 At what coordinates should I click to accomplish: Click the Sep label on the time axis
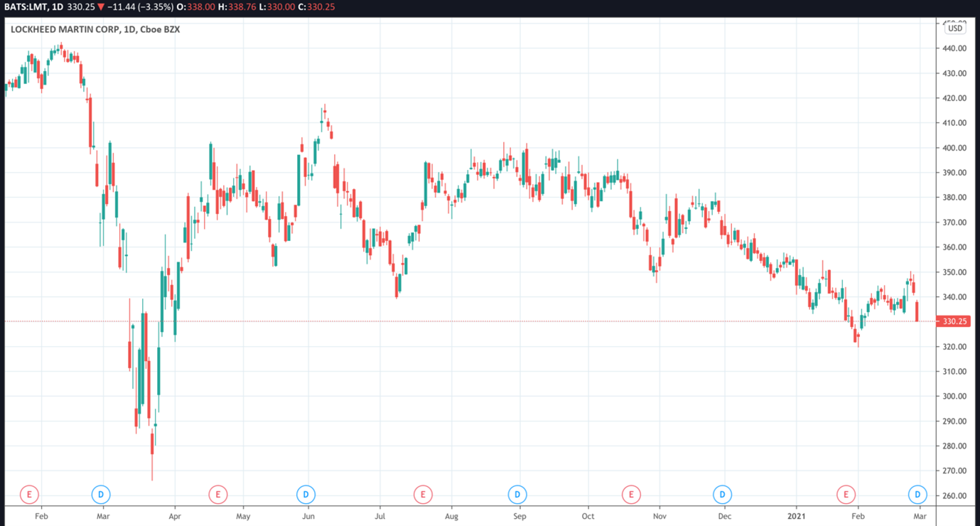coord(520,516)
